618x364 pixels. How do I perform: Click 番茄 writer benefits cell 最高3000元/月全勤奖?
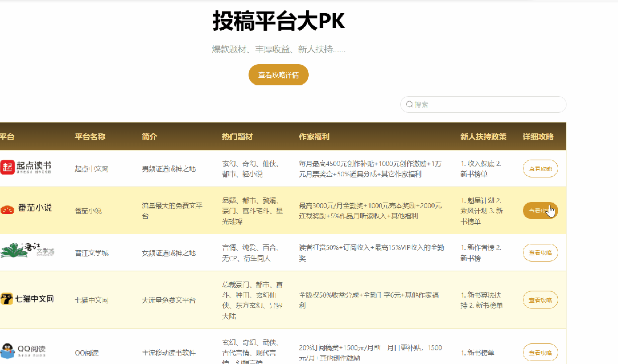[x=370, y=211]
